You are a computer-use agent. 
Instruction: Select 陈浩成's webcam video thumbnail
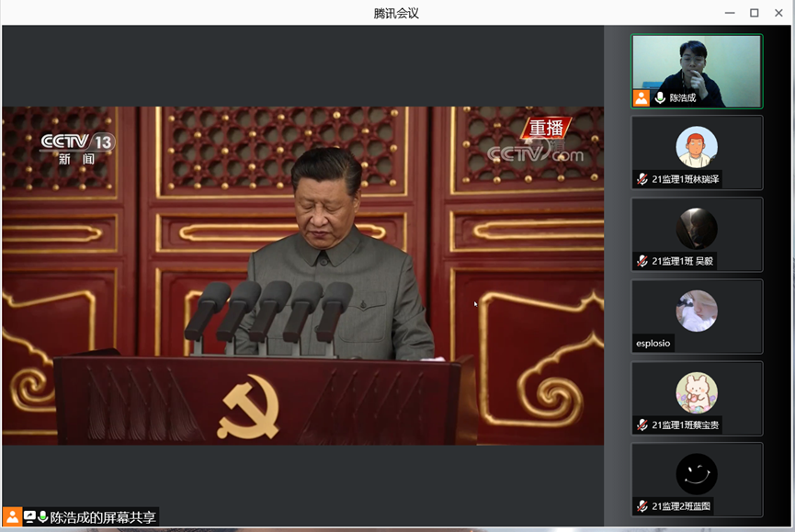[x=697, y=71]
